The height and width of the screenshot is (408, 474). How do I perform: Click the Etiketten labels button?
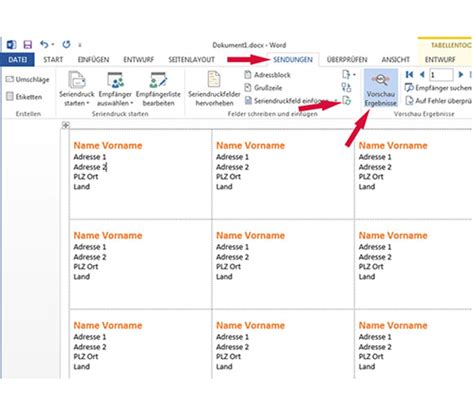(24, 97)
